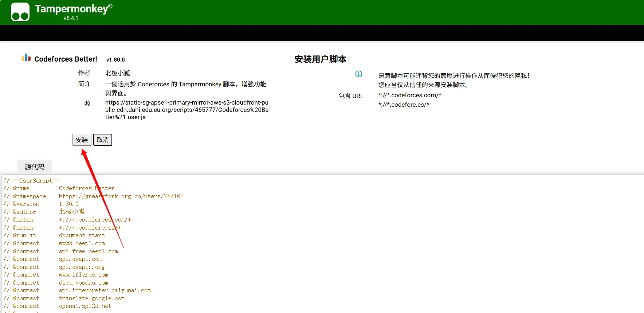Click the author name 北极小狐
Image resolution: width=644 pixels, height=313 pixels.
[x=118, y=73]
